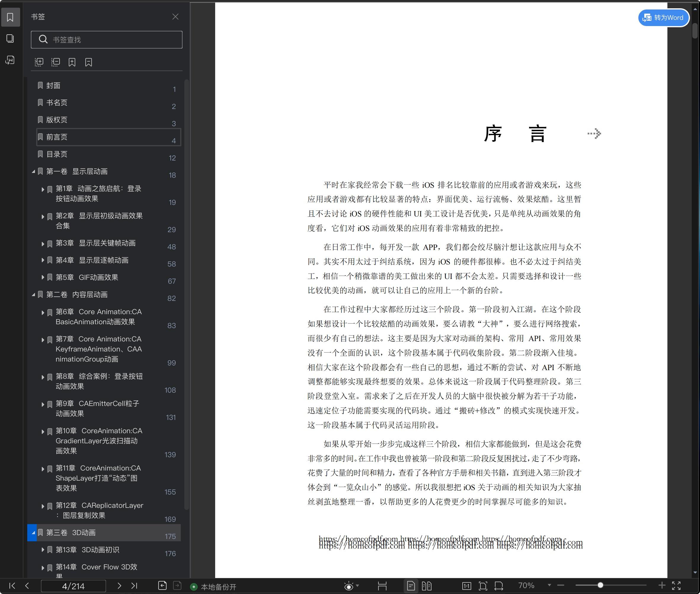
Task: Collapse 第二卷 内容层动画 section
Action: [x=33, y=295]
